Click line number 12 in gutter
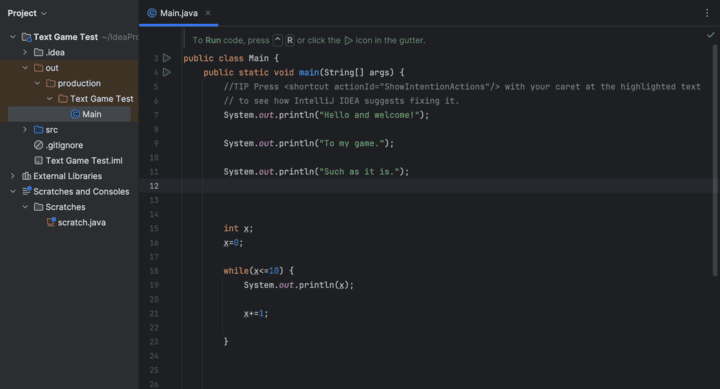720x389 pixels. (x=154, y=186)
